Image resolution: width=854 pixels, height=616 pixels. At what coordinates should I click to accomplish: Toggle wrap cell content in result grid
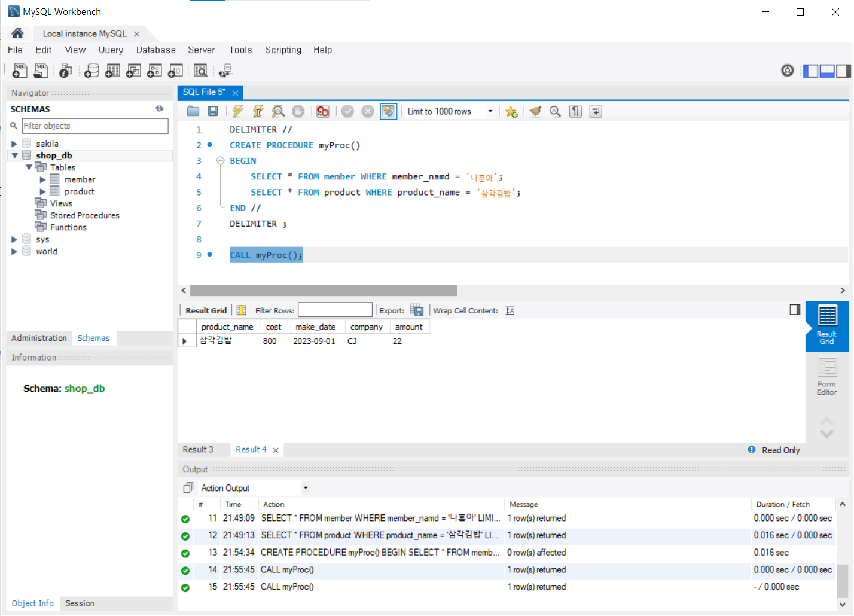click(x=510, y=310)
